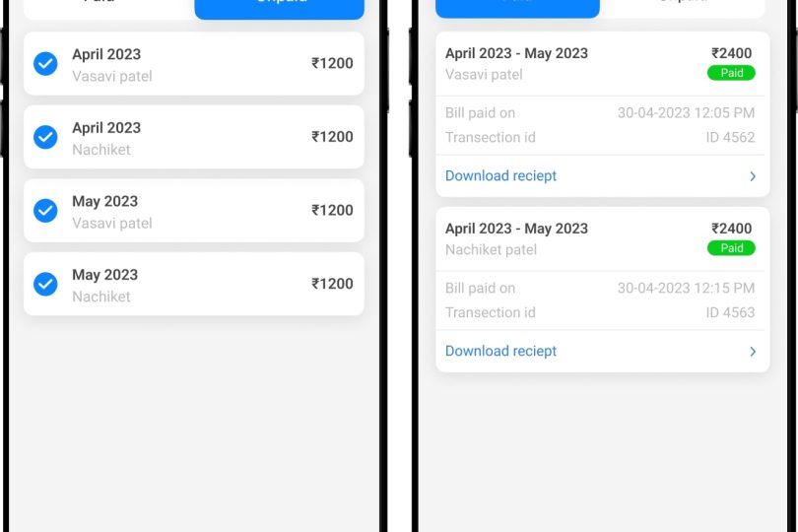Expand chevron on Nachiket patel receipt row

click(x=753, y=352)
